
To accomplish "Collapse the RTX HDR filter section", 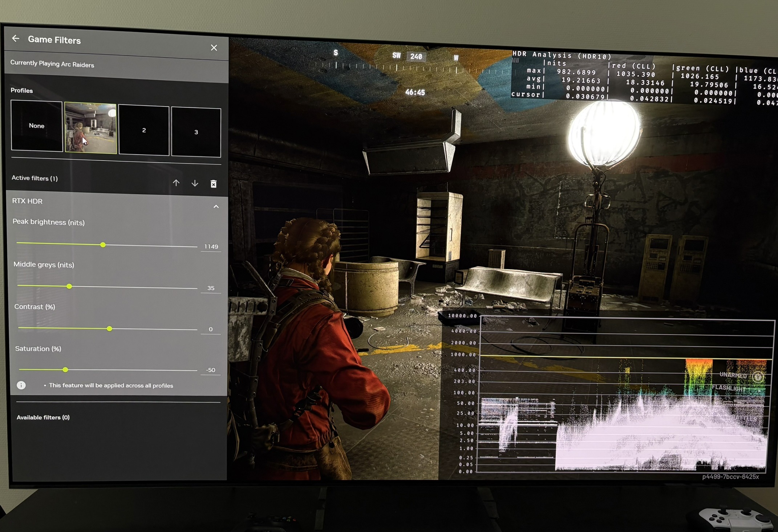I will (216, 206).
